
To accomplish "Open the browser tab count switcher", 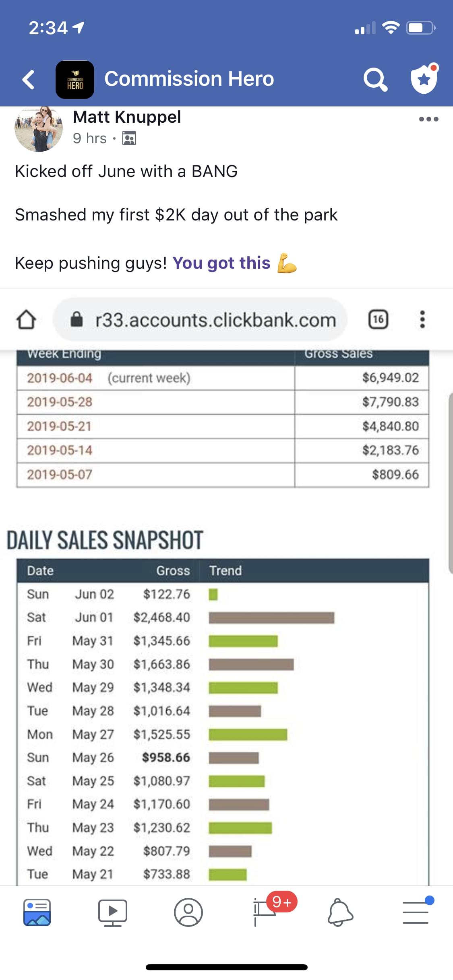I will pyautogui.click(x=378, y=319).
